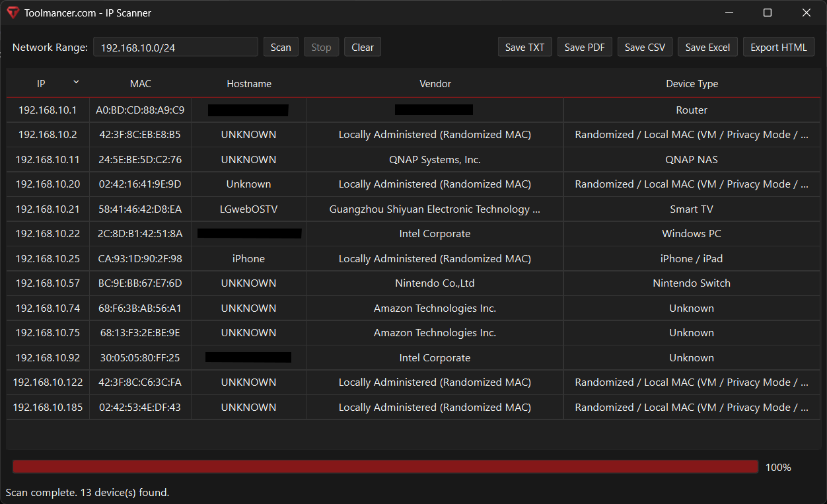Sort by the Device Type column header
This screenshot has height=504, width=827.
click(692, 84)
